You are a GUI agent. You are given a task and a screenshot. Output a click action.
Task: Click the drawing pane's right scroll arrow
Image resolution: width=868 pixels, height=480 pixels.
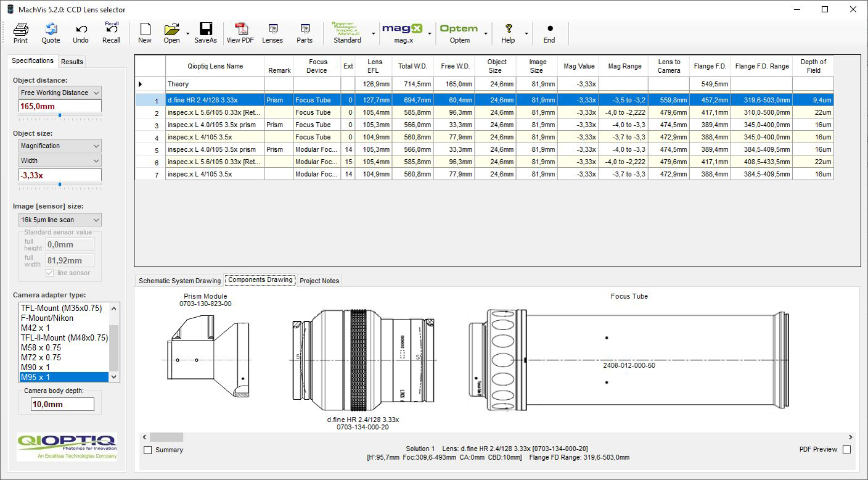851,437
